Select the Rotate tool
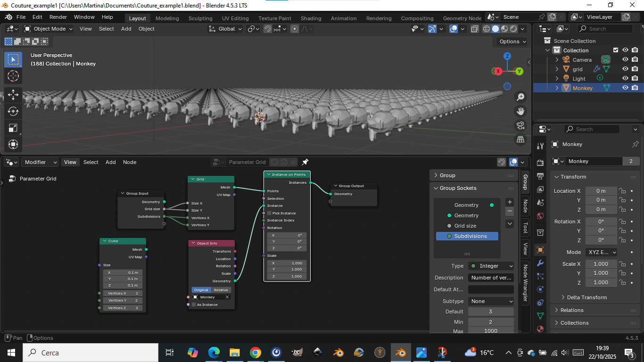 click(13, 111)
